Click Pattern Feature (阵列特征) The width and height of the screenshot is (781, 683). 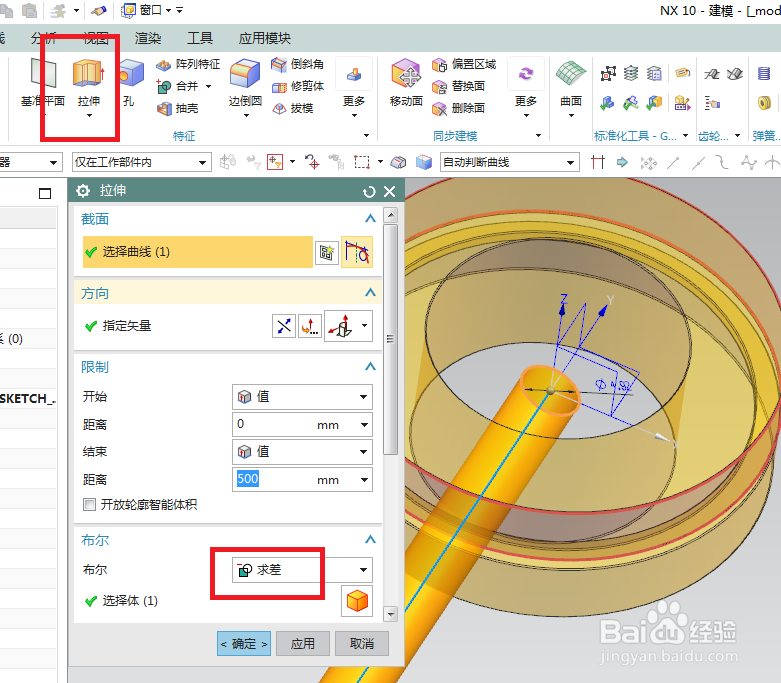pyautogui.click(x=188, y=64)
